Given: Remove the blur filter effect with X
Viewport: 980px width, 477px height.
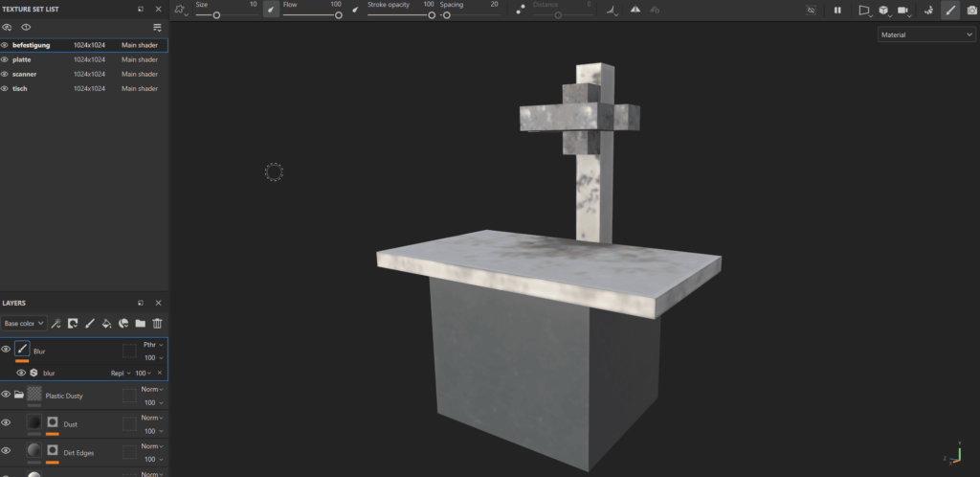Looking at the screenshot, I should point(160,373).
